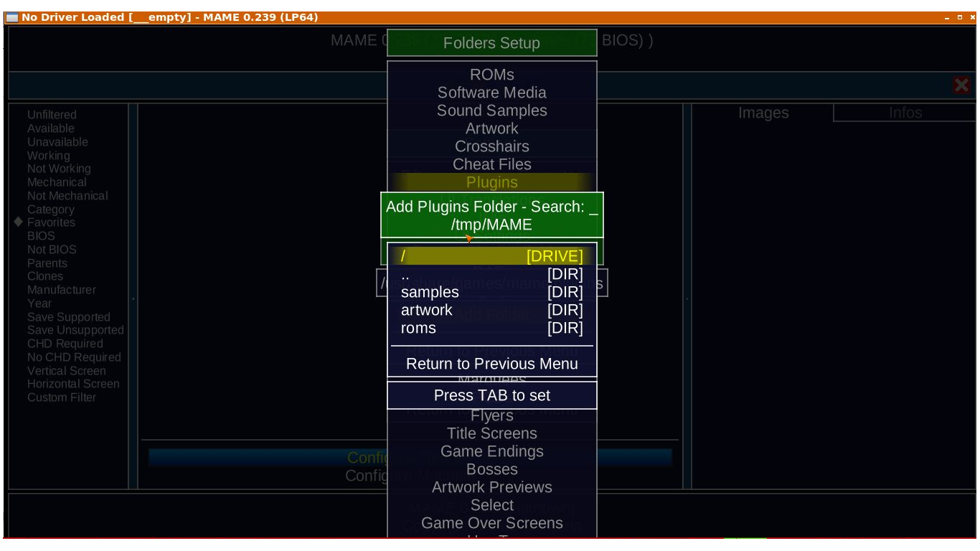Select the Unfiltered filter option
Screen dimensions: 980x551
52,115
